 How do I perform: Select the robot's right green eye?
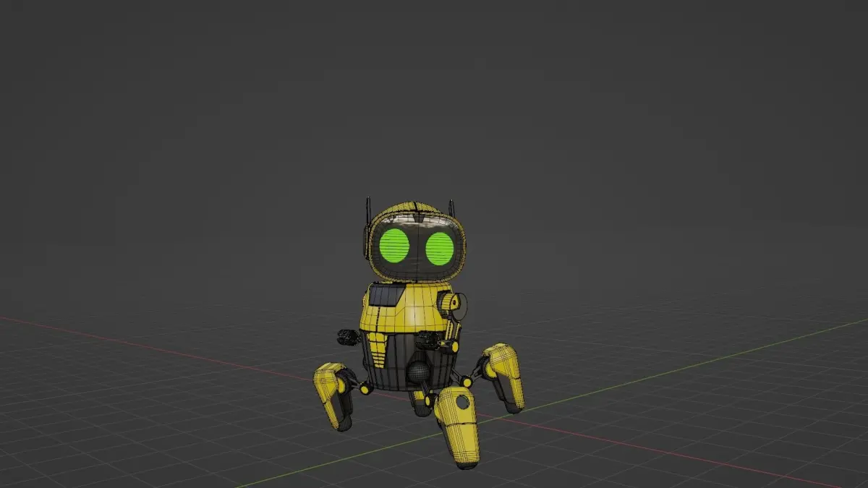(x=439, y=248)
